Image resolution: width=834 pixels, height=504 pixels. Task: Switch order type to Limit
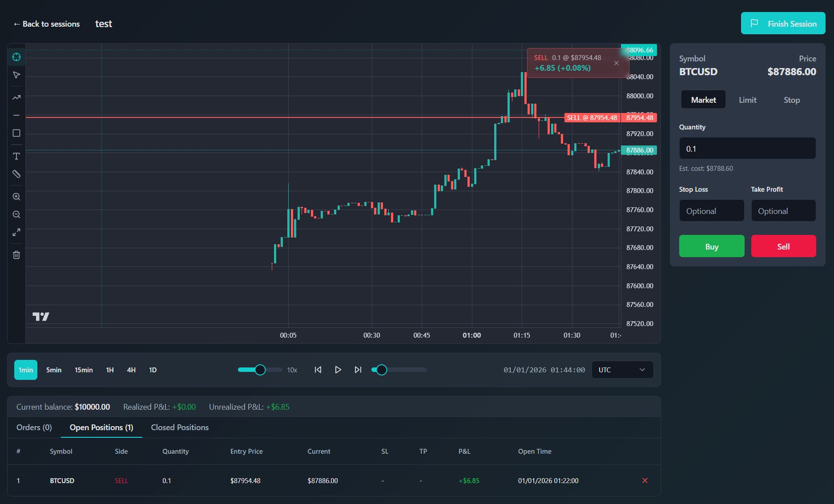[747, 100]
